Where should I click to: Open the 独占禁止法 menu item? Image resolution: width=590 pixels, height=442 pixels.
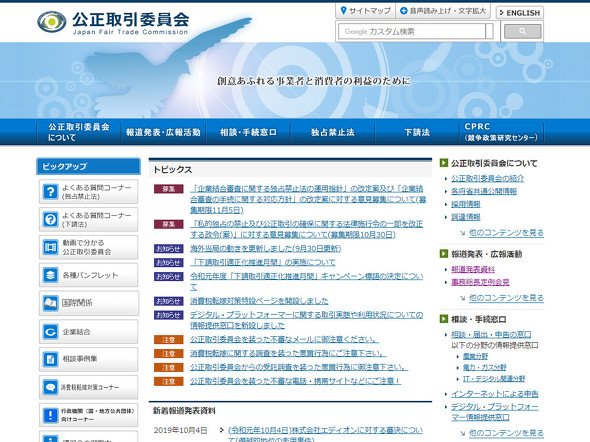[333, 132]
